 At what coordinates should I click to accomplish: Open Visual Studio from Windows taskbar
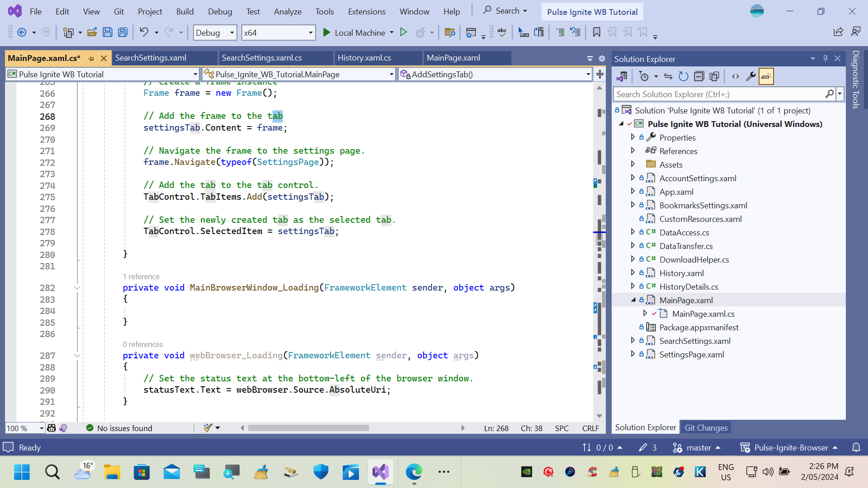[380, 472]
